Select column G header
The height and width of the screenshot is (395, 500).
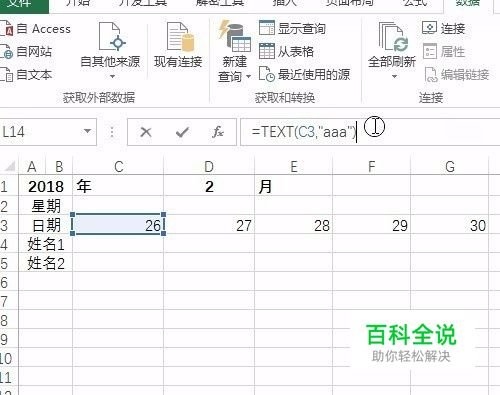click(x=450, y=166)
